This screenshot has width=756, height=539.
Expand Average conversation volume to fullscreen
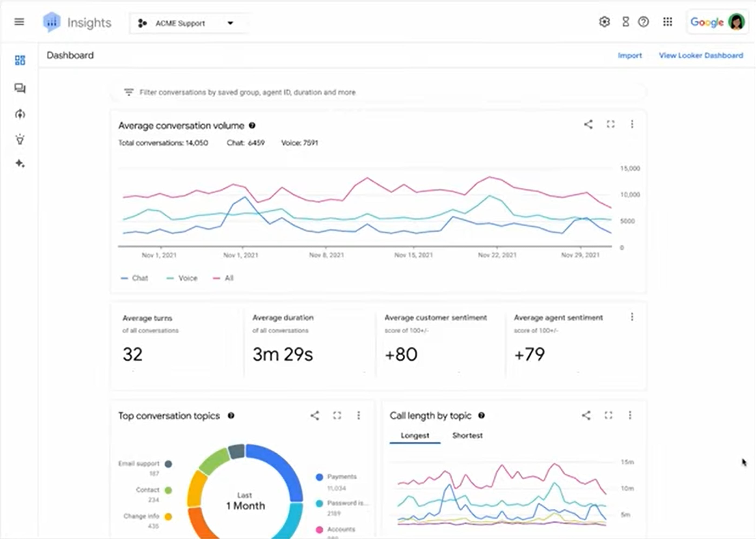pyautogui.click(x=610, y=124)
